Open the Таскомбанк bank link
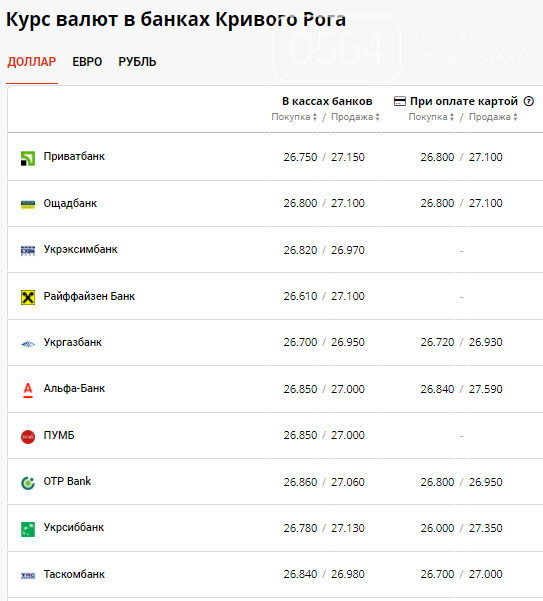 [x=74, y=574]
